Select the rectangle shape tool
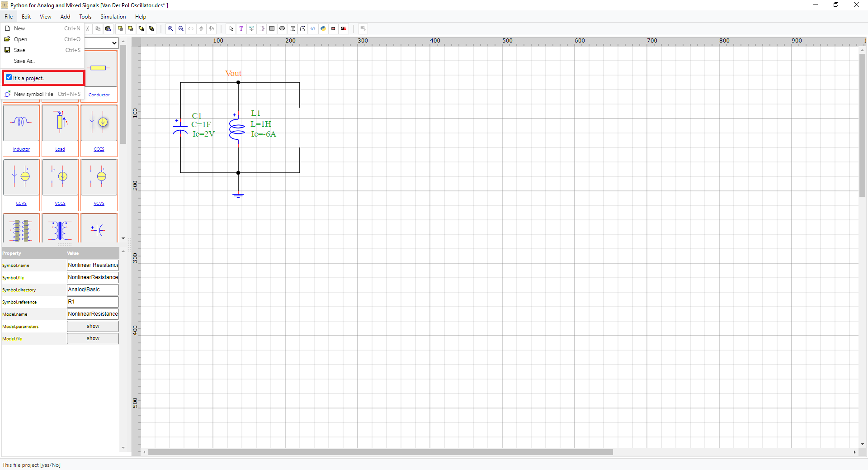This screenshot has width=868, height=470. coord(272,28)
